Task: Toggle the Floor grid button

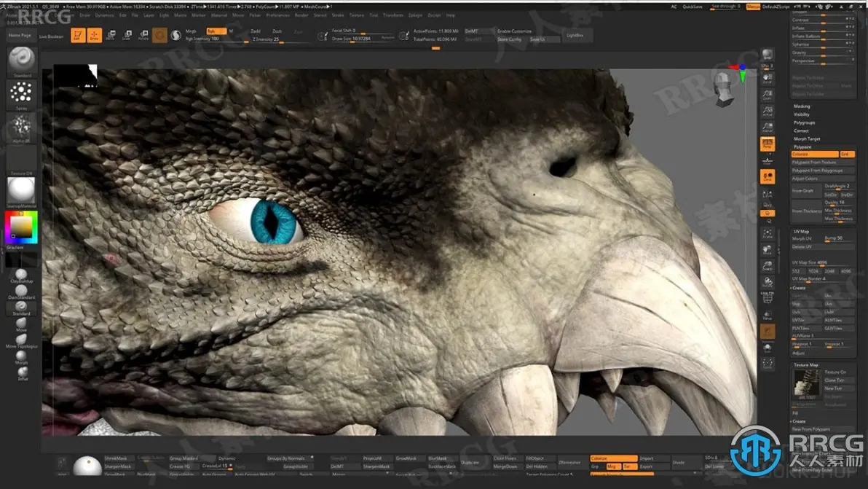Action: pyautogui.click(x=768, y=160)
